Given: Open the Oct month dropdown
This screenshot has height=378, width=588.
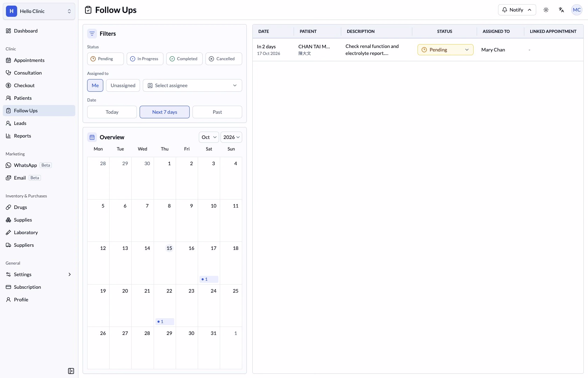Looking at the screenshot, I should point(209,137).
